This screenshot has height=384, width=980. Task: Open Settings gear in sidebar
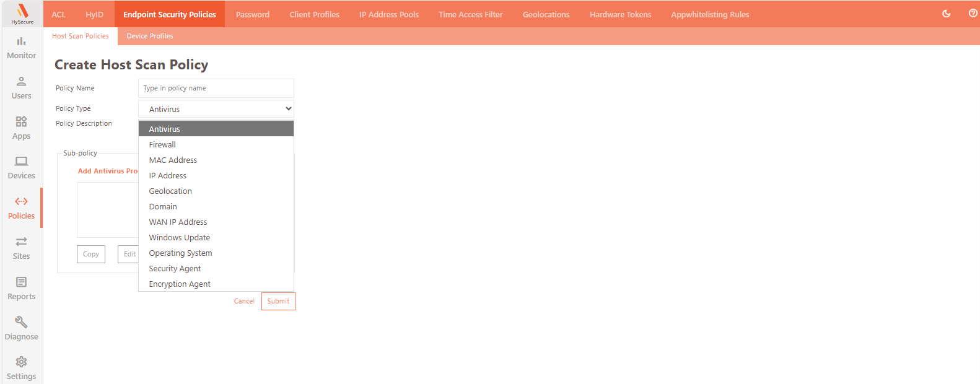pos(21,362)
